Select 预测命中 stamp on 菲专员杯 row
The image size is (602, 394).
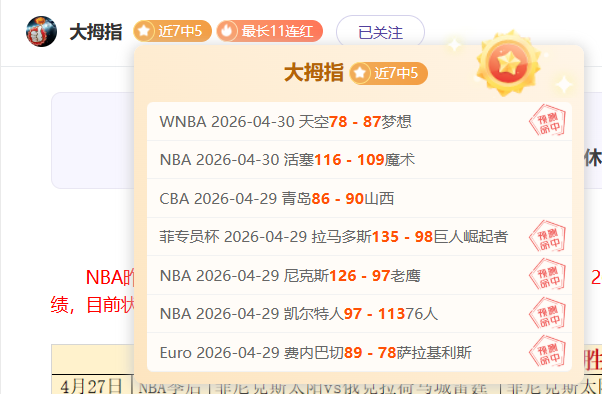click(547, 236)
